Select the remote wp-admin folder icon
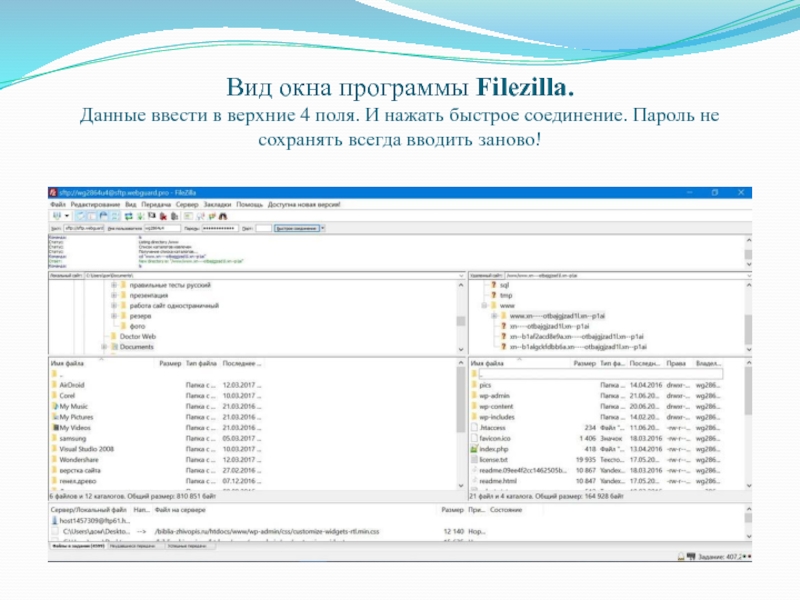The width and height of the screenshot is (800, 600). [x=474, y=396]
